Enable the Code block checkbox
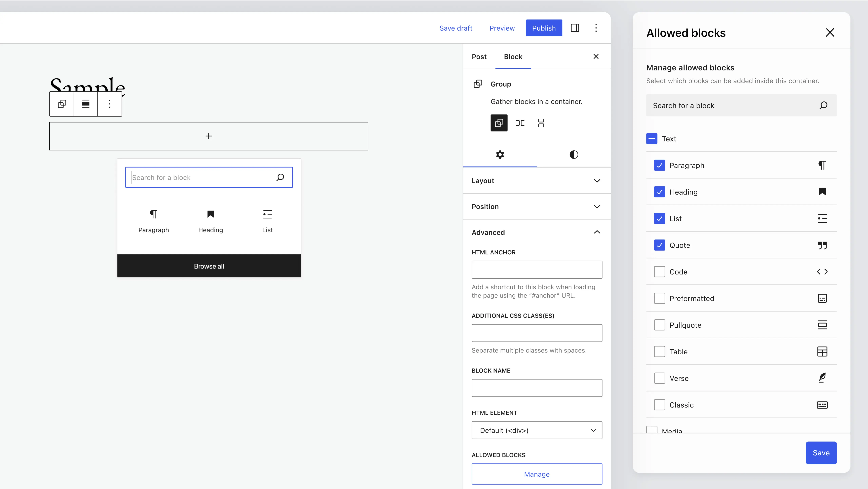Screen dimensions: 868x489 pos(659,272)
